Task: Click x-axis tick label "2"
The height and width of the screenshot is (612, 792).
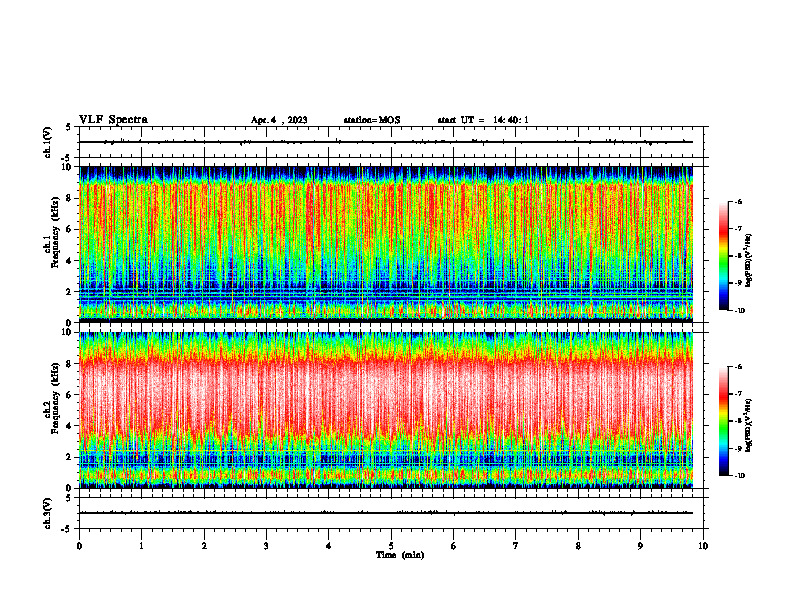Action: click(x=204, y=546)
